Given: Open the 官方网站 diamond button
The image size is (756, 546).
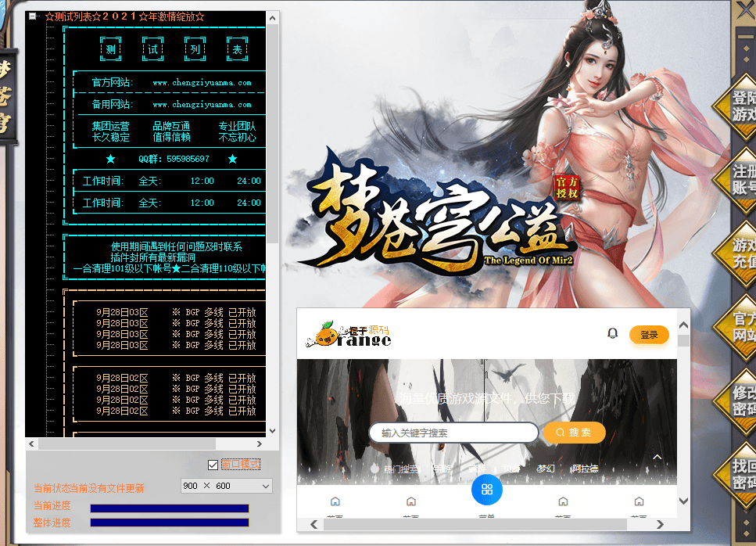Looking at the screenshot, I should click(x=739, y=327).
